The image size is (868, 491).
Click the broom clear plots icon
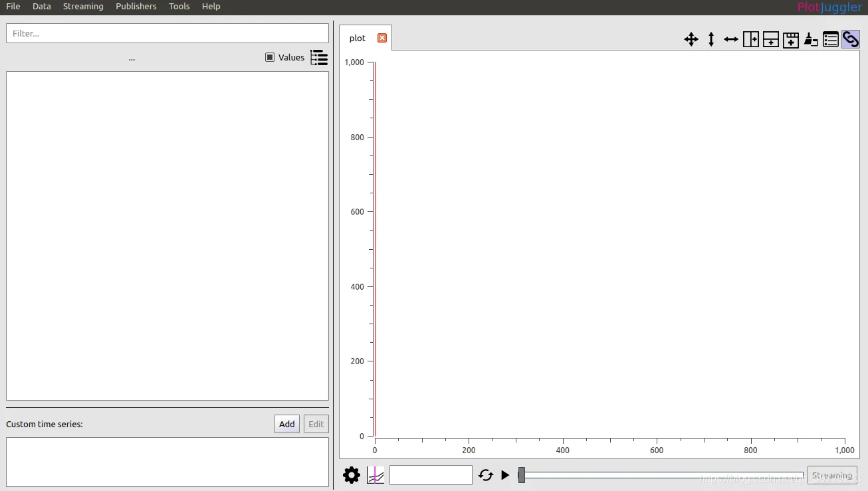point(811,39)
